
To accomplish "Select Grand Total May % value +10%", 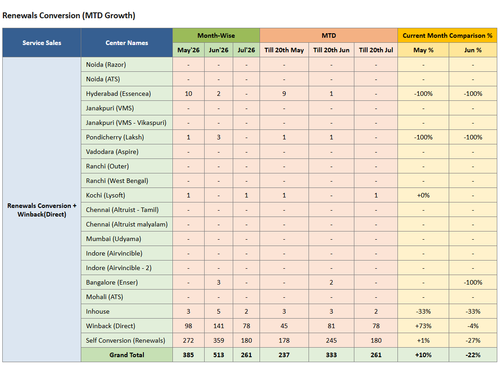I will tap(423, 355).
